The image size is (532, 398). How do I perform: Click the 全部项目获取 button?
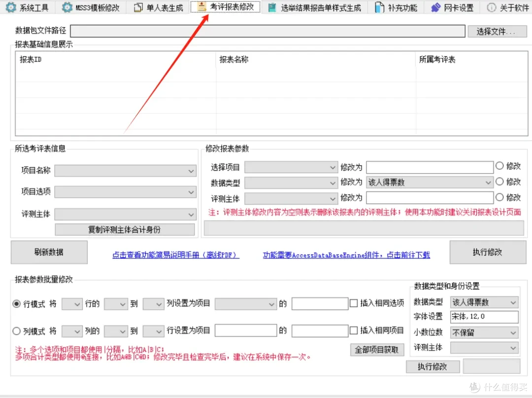[x=377, y=350]
